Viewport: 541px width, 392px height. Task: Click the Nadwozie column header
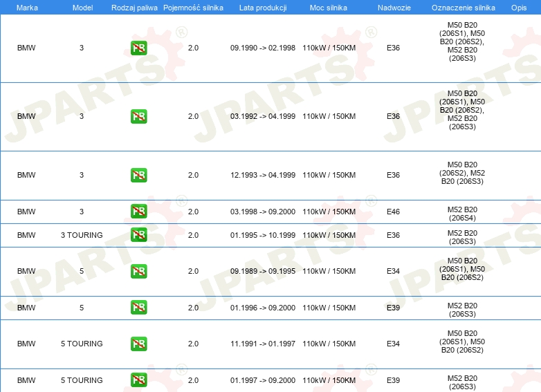(x=394, y=8)
